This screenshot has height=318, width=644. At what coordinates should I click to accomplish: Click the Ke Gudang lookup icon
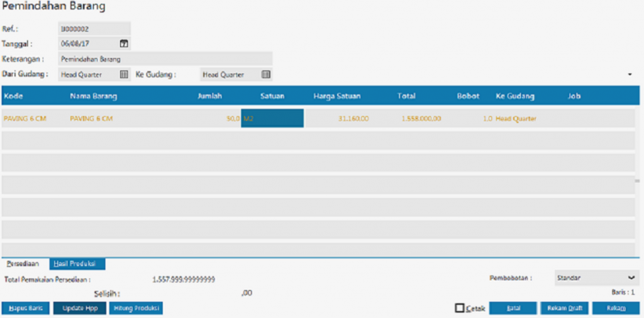pos(265,74)
